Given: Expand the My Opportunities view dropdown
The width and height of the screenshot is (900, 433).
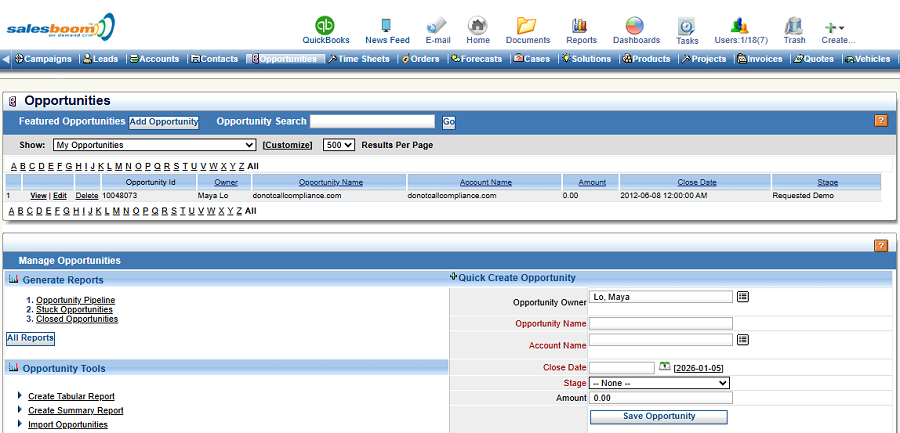Looking at the screenshot, I should [154, 145].
